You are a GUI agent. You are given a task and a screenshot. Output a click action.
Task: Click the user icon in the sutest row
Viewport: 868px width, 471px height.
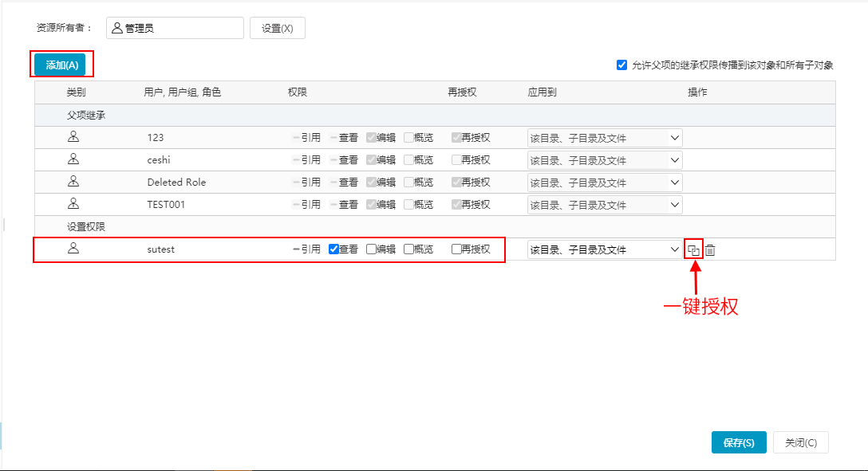[x=73, y=249]
